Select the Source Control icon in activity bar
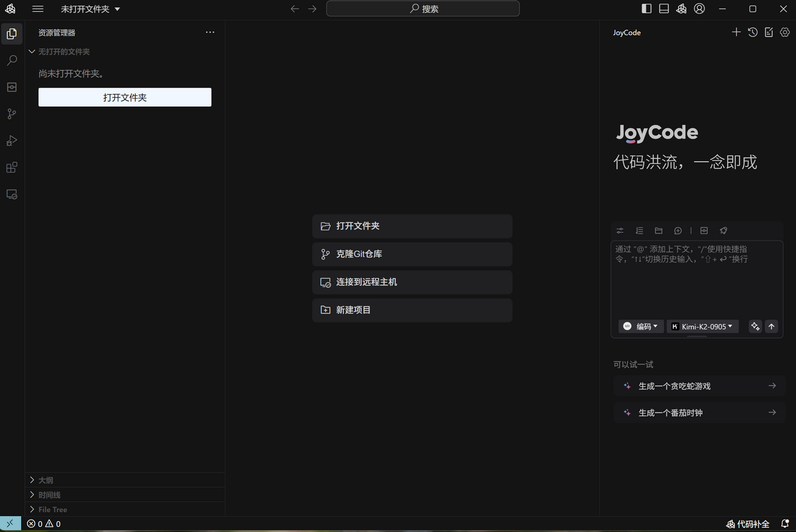796x532 pixels. (x=11, y=114)
